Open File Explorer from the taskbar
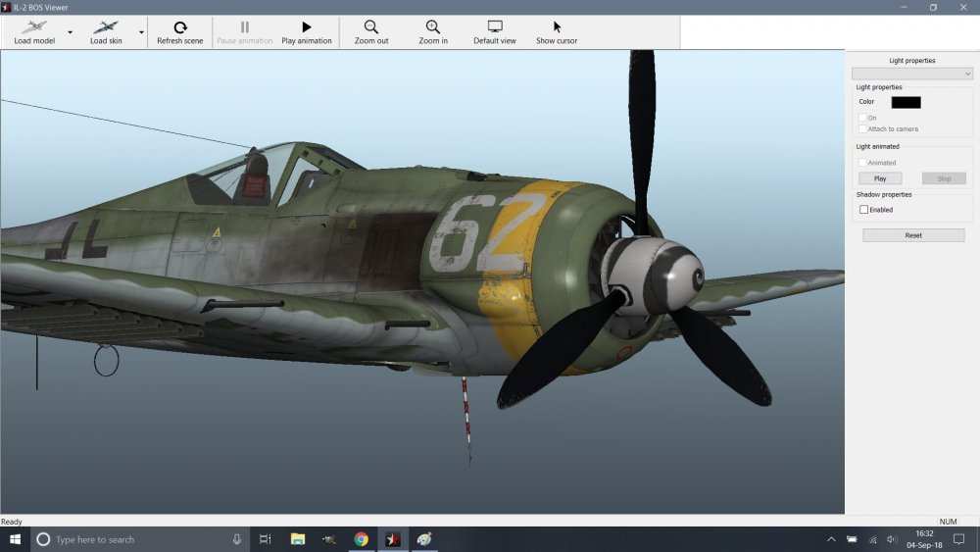Viewport: 980px width, 552px height. [x=298, y=539]
